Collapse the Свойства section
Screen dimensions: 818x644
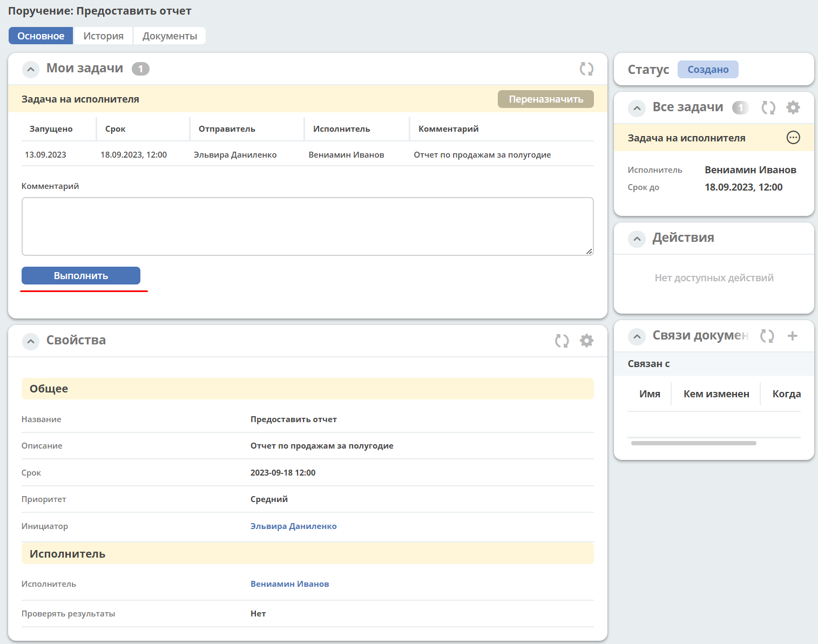[31, 342]
